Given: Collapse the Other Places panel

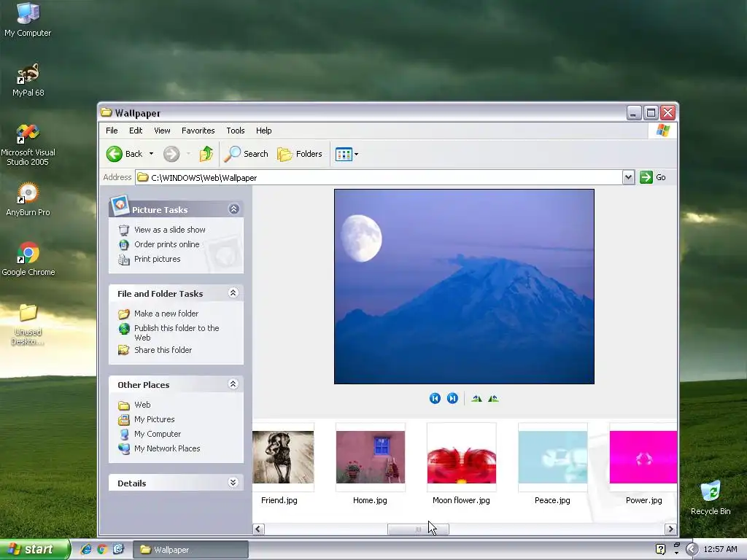Looking at the screenshot, I should pos(233,384).
